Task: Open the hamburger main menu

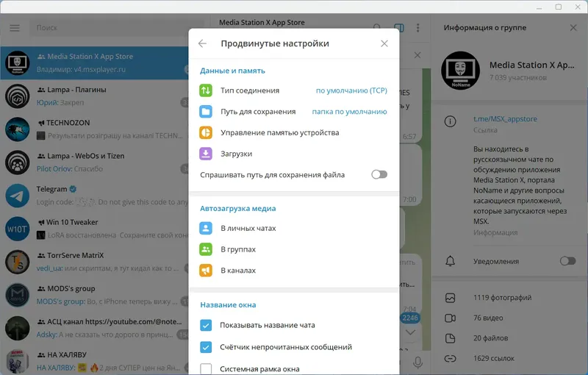Action: [15, 28]
